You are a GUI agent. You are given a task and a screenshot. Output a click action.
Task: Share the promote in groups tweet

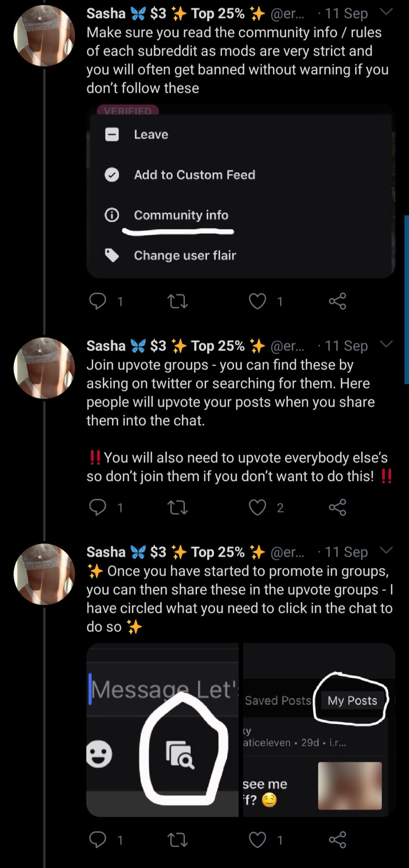(x=338, y=840)
